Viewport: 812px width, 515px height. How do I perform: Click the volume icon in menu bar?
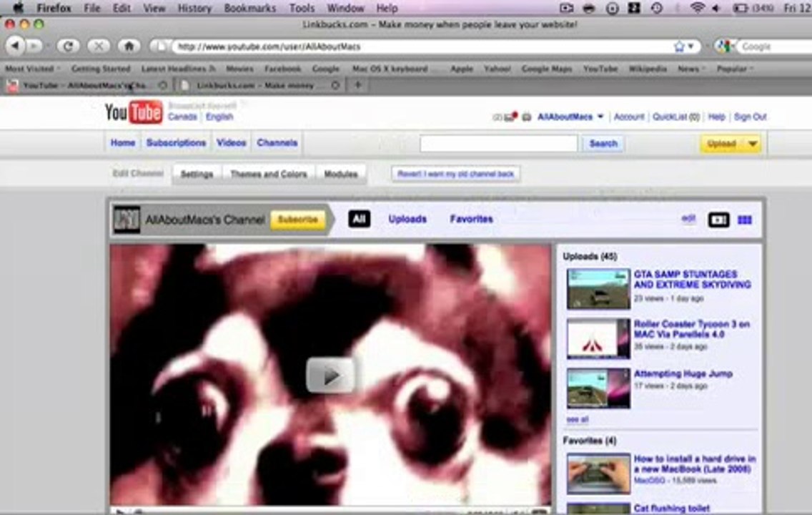(716, 9)
